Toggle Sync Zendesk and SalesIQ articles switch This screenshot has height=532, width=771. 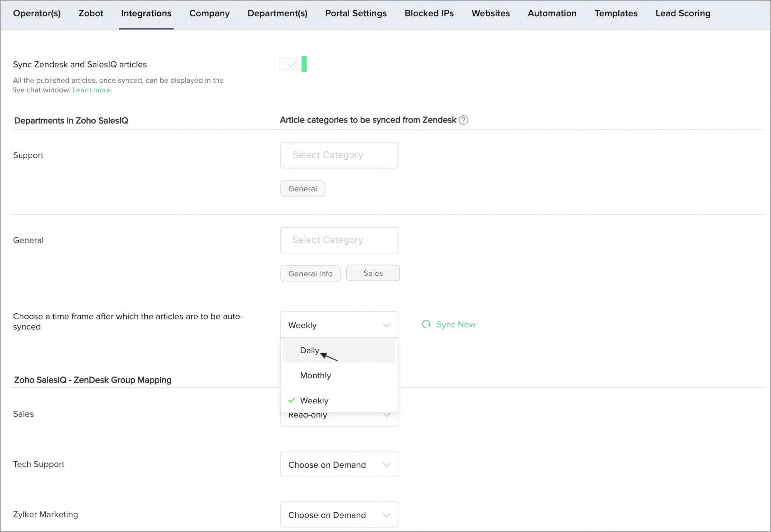(x=293, y=64)
